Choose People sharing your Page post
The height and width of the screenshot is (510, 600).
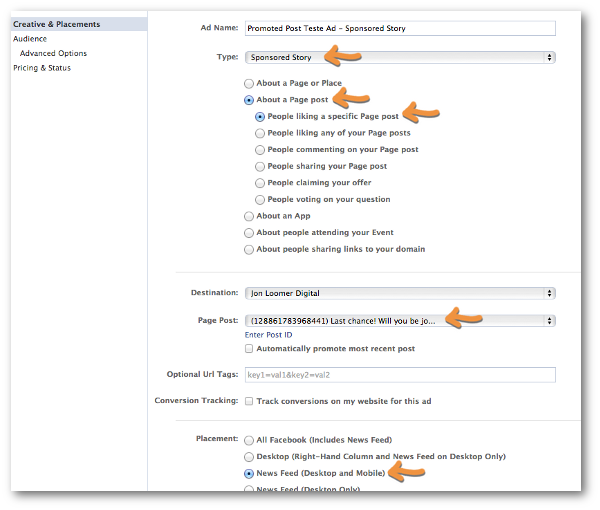[260, 166]
